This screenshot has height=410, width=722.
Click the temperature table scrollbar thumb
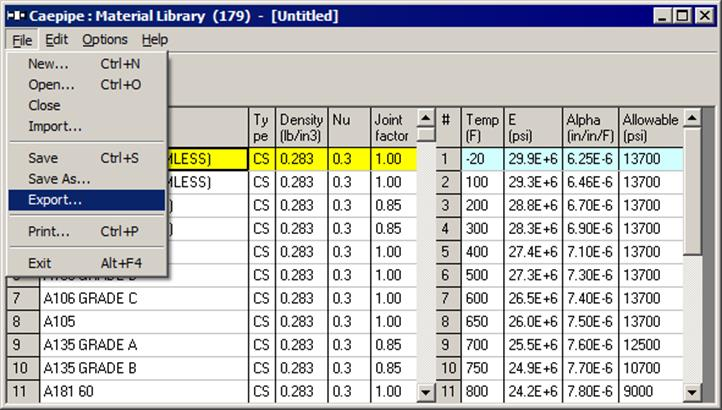(692, 190)
